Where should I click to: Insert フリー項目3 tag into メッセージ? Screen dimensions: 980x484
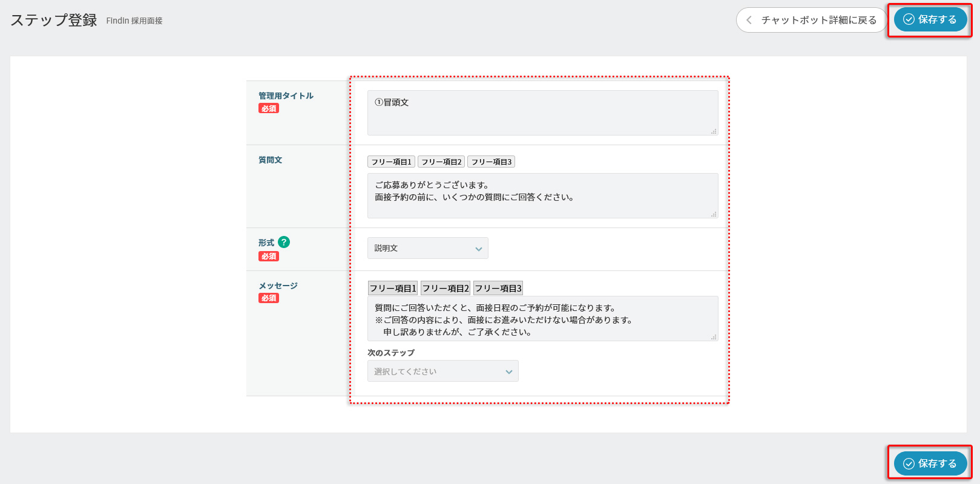click(498, 289)
